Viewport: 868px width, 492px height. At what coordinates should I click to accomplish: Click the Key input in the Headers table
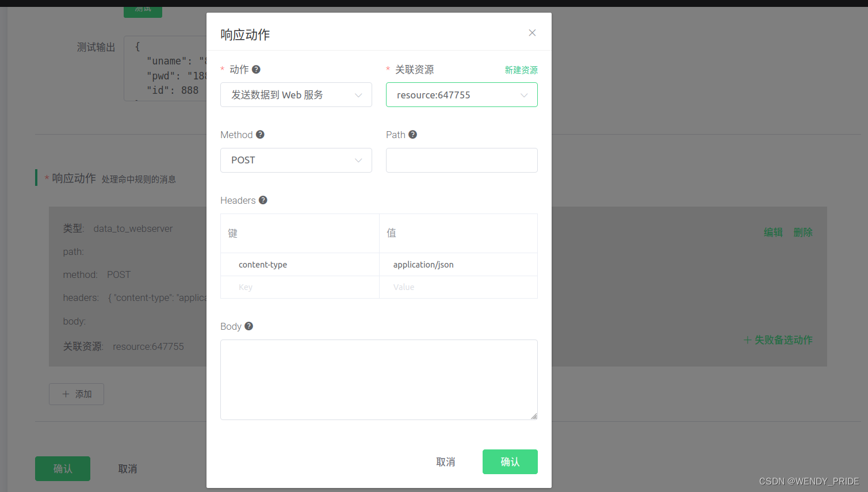pos(299,287)
